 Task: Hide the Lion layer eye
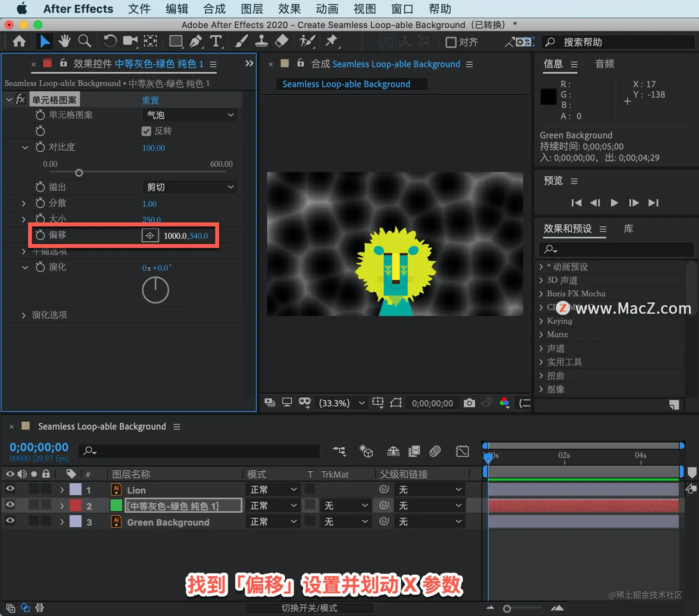tap(10, 489)
